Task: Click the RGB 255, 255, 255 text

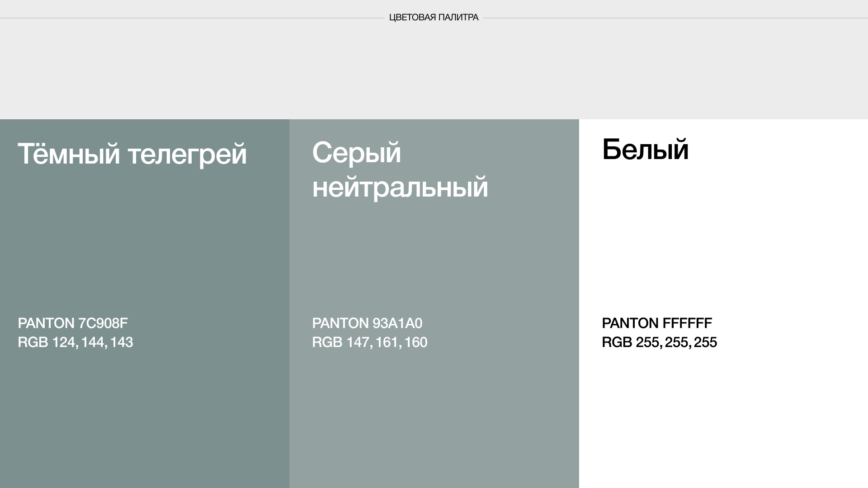Action: [659, 342]
